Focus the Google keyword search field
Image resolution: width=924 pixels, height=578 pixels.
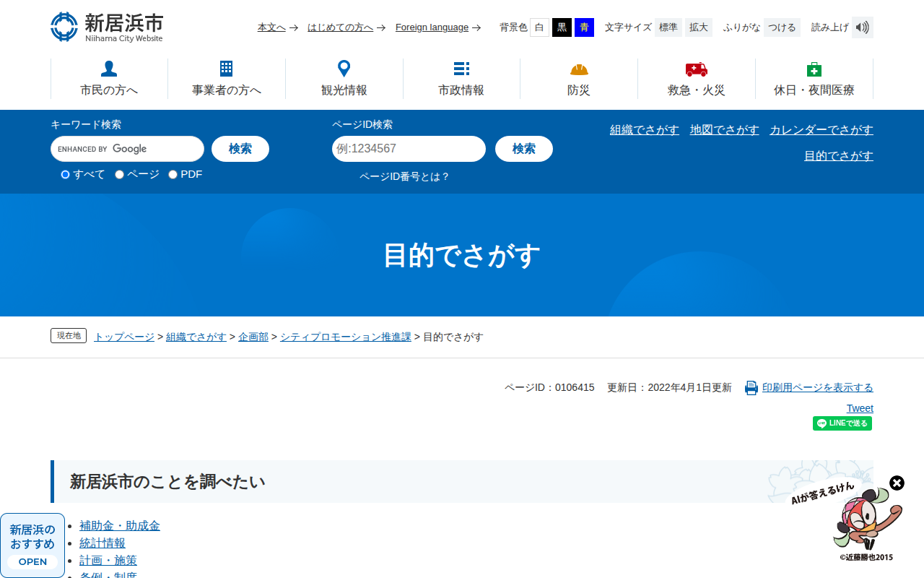pyautogui.click(x=127, y=149)
